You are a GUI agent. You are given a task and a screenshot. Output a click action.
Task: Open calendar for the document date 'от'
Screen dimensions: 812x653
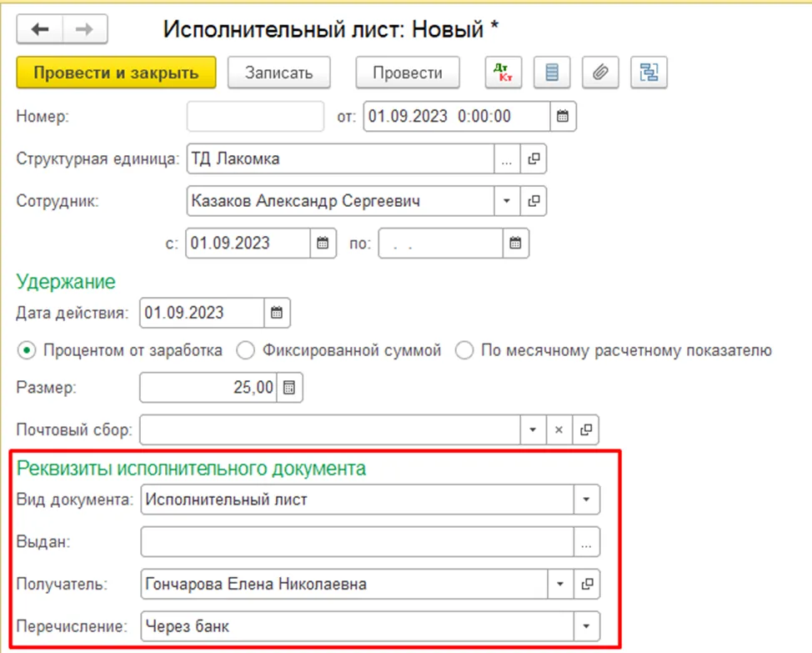pyautogui.click(x=563, y=117)
